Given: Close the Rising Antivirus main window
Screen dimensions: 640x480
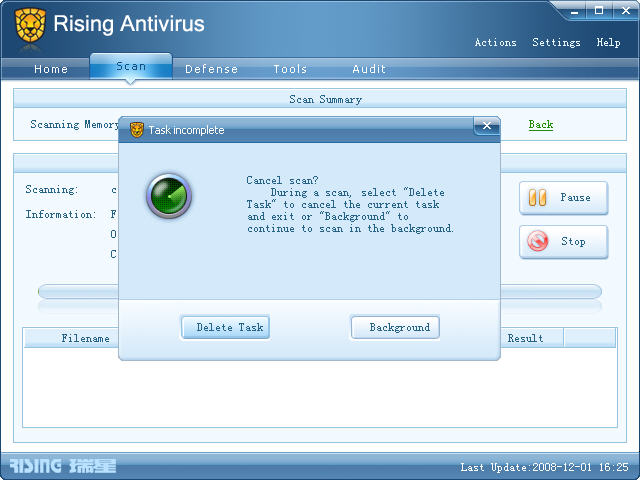Looking at the screenshot, I should (x=625, y=11).
